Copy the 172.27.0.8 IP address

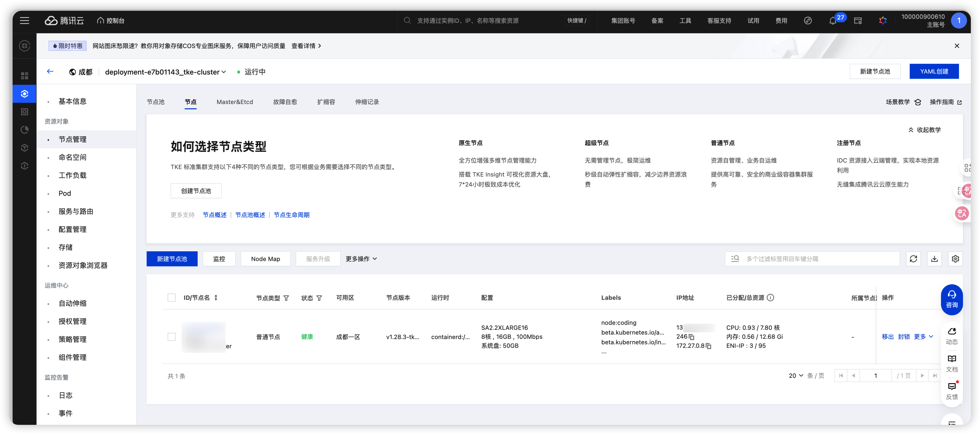708,346
